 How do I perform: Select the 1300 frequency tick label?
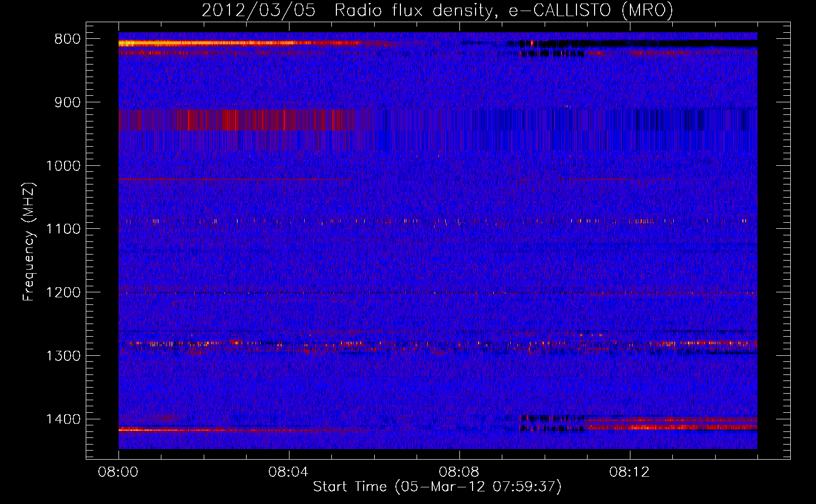point(63,356)
